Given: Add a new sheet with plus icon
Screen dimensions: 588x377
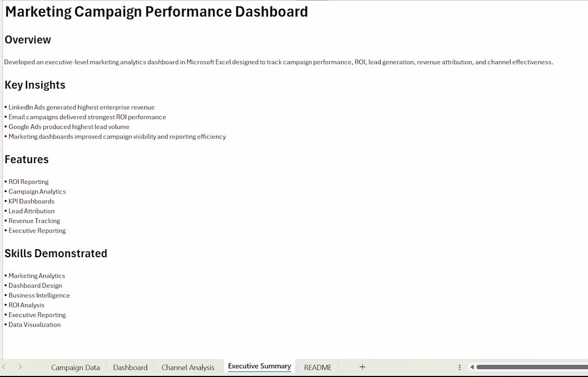Looking at the screenshot, I should 362,367.
